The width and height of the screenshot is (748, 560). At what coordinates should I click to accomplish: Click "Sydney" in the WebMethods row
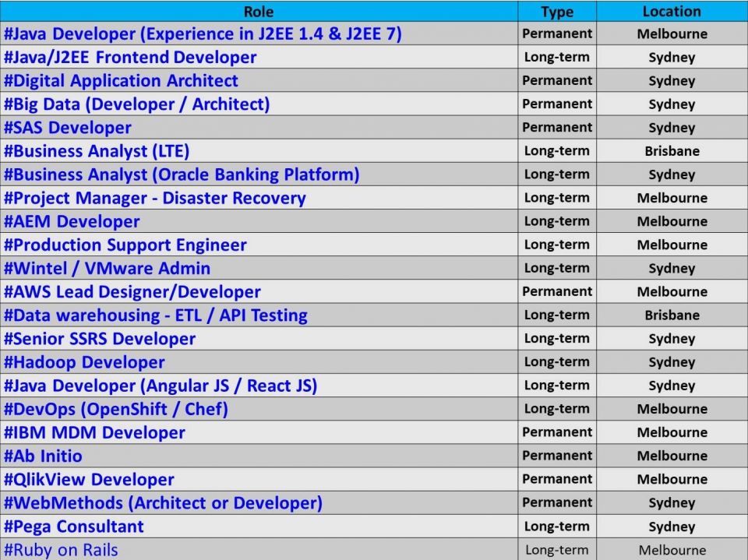[x=672, y=503]
